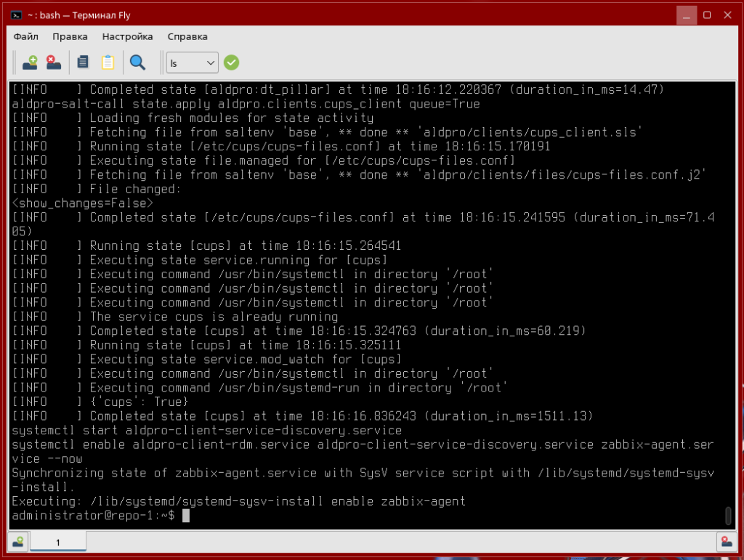This screenshot has width=744, height=560.
Task: Click the paste clipboard icon
Action: click(x=108, y=62)
